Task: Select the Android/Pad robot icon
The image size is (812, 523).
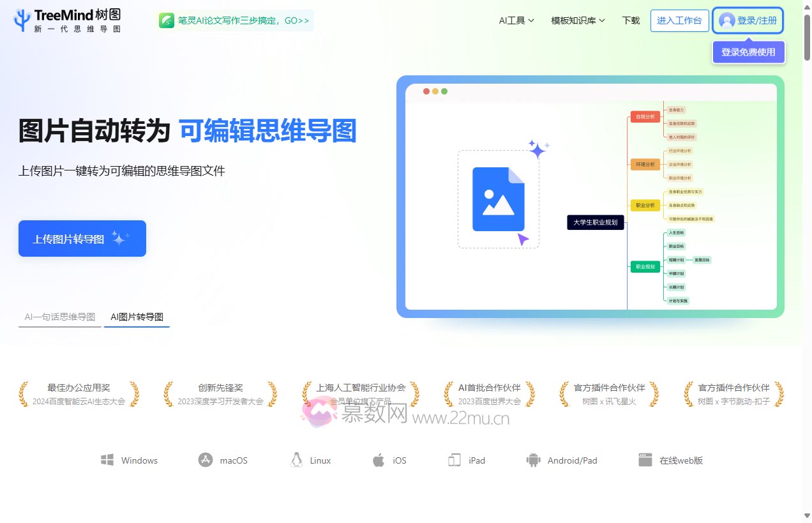Action: [533, 459]
